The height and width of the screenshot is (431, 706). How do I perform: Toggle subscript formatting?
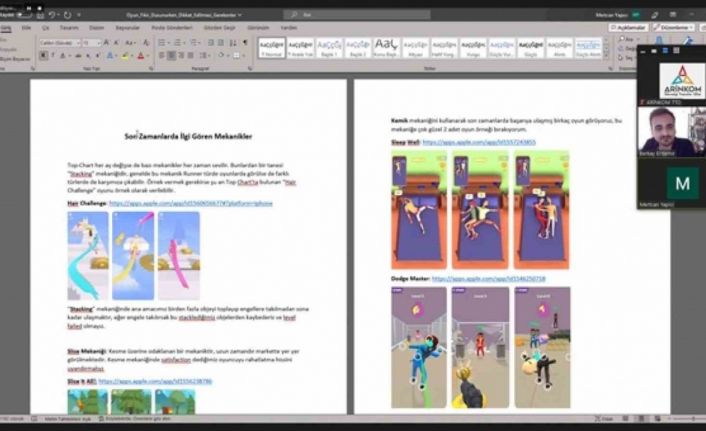[88, 55]
